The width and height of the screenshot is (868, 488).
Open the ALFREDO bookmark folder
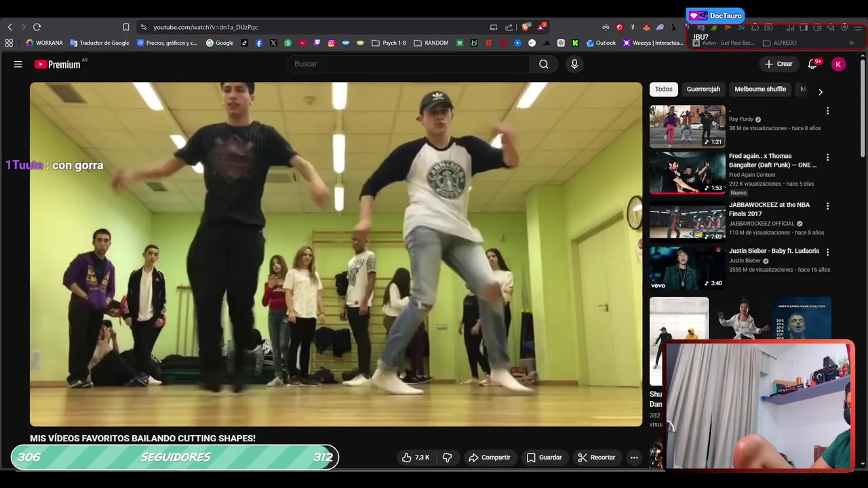click(780, 43)
